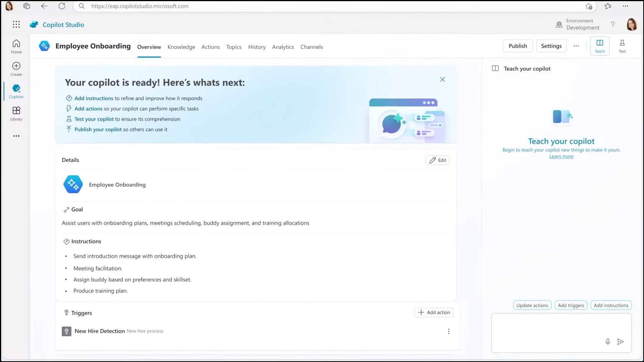Screen dimensions: 644x362
Task: Click the Publish button
Action: point(518,46)
